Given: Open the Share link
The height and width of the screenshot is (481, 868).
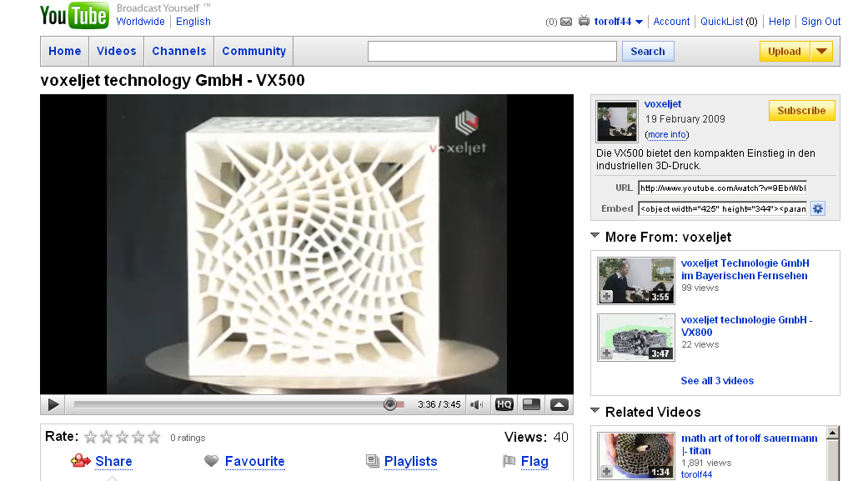Looking at the screenshot, I should 113,461.
